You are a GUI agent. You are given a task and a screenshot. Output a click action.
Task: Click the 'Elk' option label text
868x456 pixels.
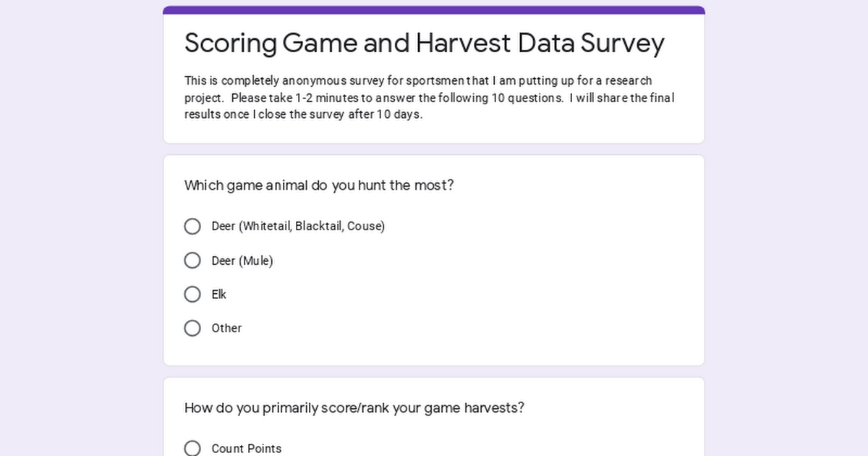tap(219, 295)
